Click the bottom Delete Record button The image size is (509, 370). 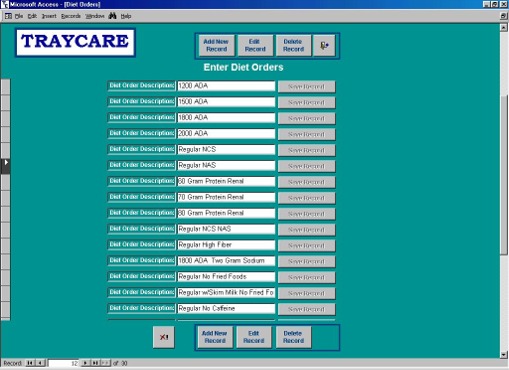point(293,337)
